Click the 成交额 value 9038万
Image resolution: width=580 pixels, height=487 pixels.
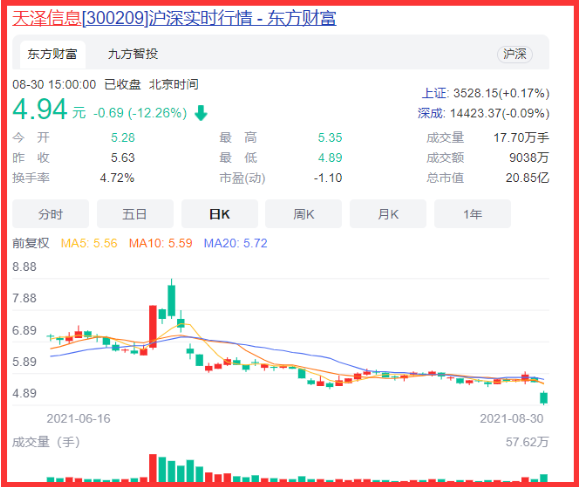529,158
